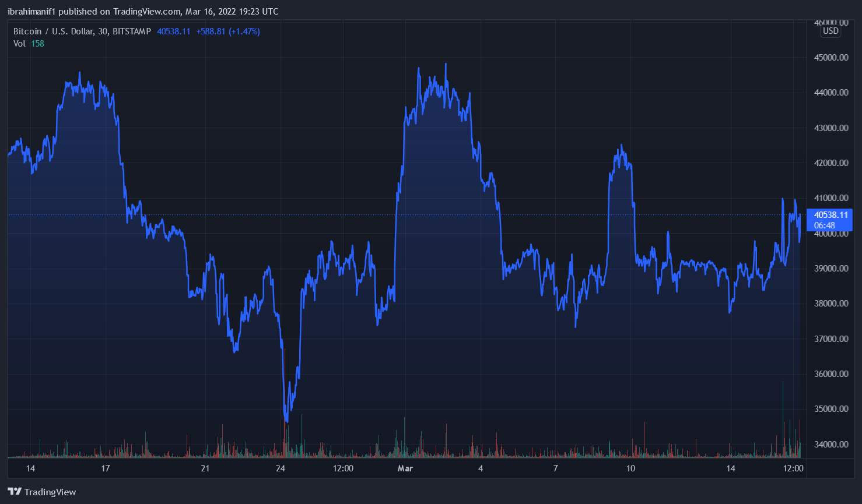Viewport: 862px width, 504px height.
Task: Click the 7 date label on time axis
Action: 555,468
